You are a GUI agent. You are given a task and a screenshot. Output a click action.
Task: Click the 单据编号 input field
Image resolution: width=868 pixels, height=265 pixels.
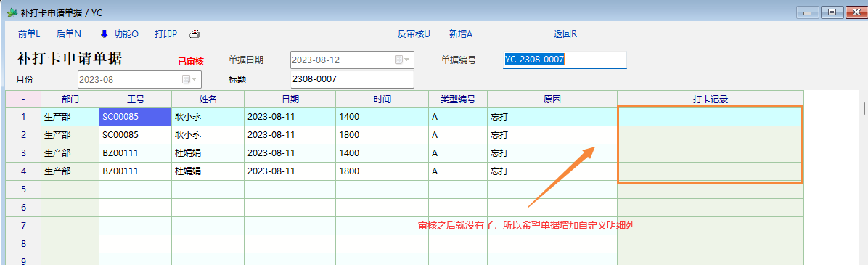coord(565,60)
